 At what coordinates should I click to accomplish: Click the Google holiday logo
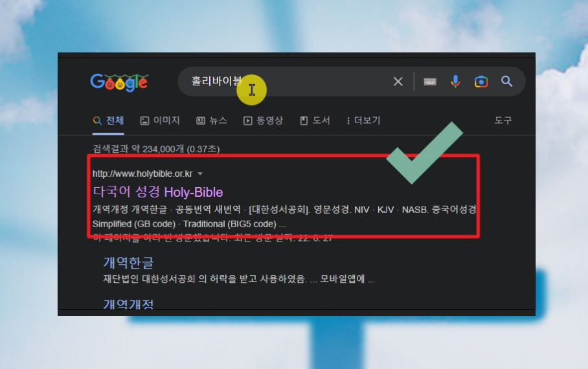[x=119, y=82]
